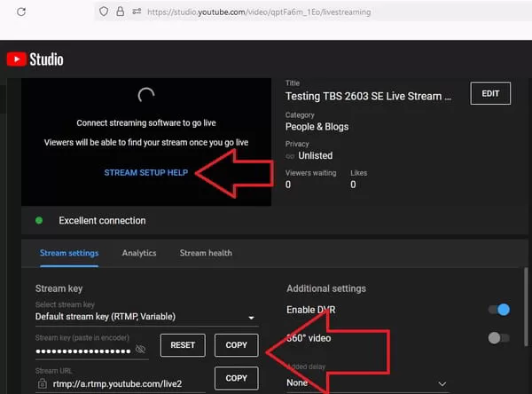Copy the Stream URL

(x=237, y=378)
